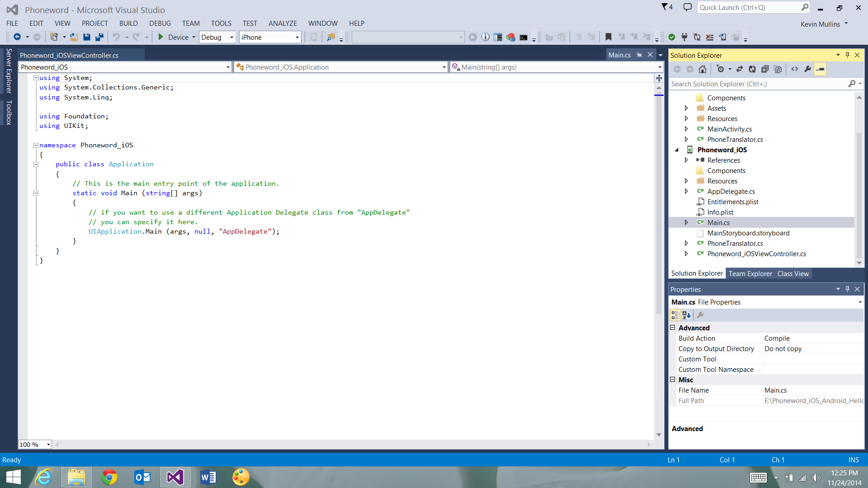Click the Save All files icon

point(99,37)
